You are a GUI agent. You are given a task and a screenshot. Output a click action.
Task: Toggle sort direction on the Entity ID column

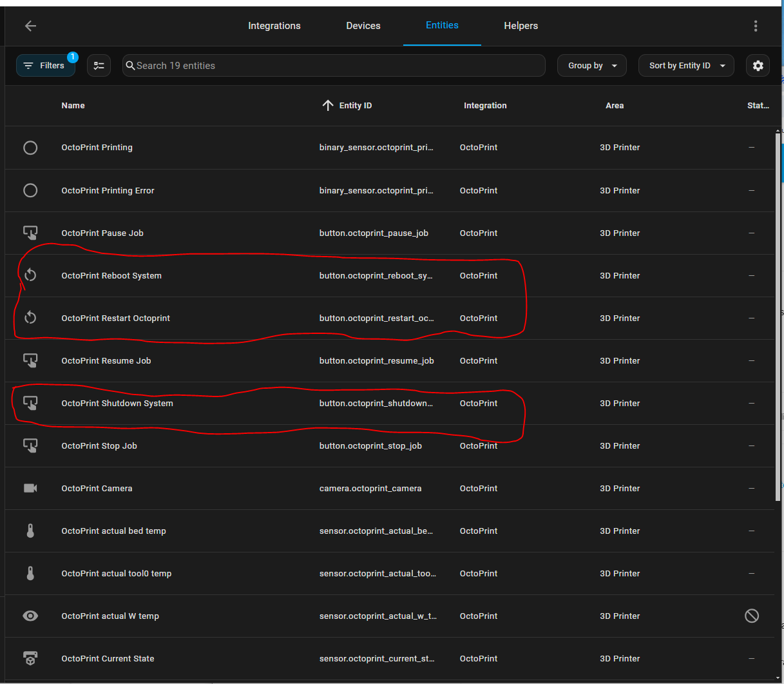tap(328, 105)
